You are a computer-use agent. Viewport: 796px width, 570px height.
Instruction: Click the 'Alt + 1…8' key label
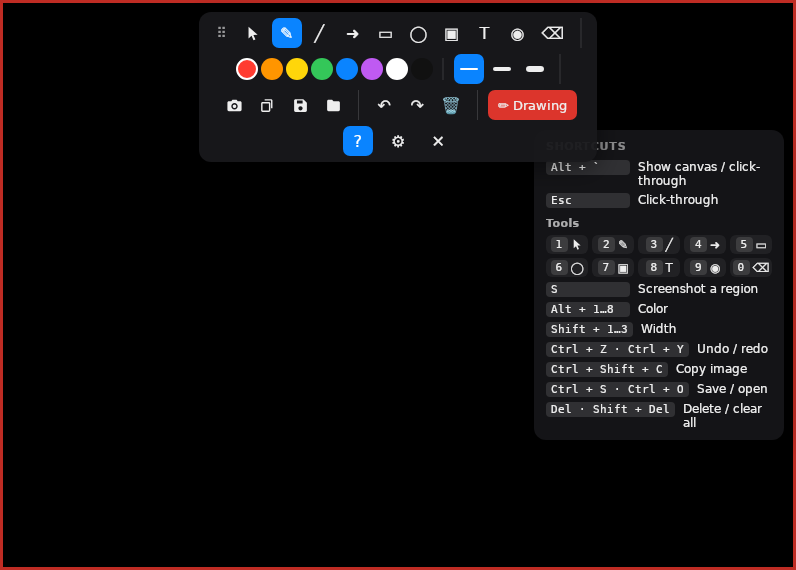coord(588,309)
